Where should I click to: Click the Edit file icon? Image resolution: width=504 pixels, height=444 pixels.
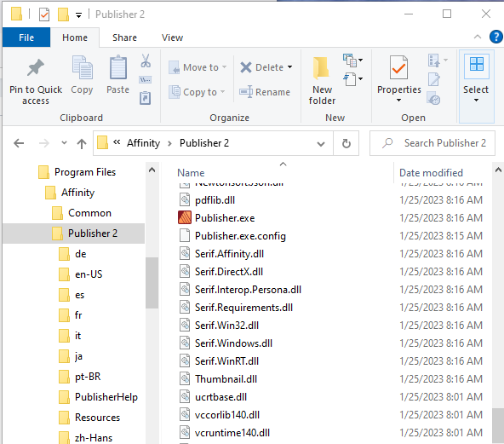(434, 79)
